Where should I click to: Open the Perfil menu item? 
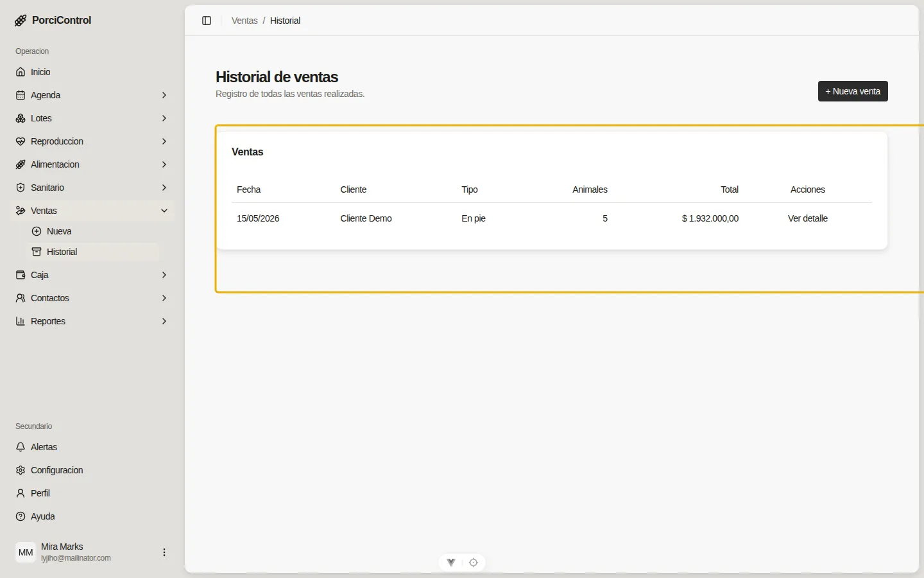(x=92, y=493)
